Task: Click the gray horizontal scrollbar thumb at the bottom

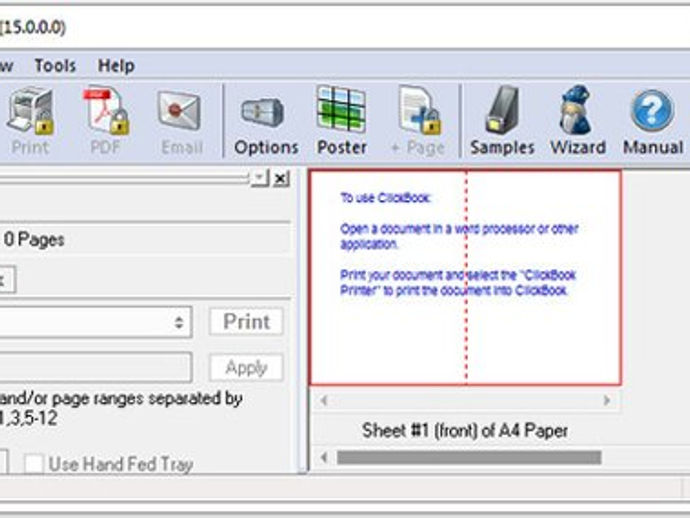Action: click(469, 458)
